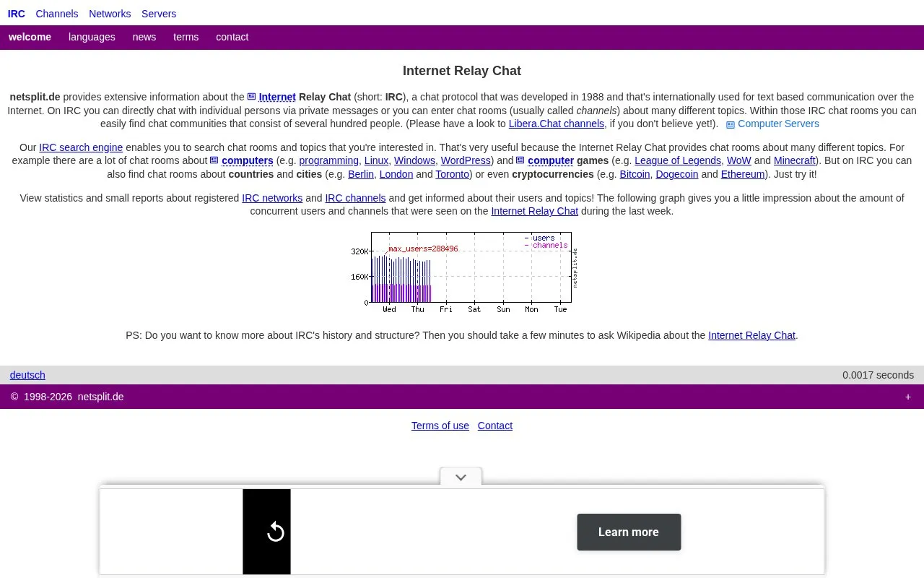Collapse the ad banner with the chevron
This screenshot has width=924, height=578.
[x=461, y=477]
